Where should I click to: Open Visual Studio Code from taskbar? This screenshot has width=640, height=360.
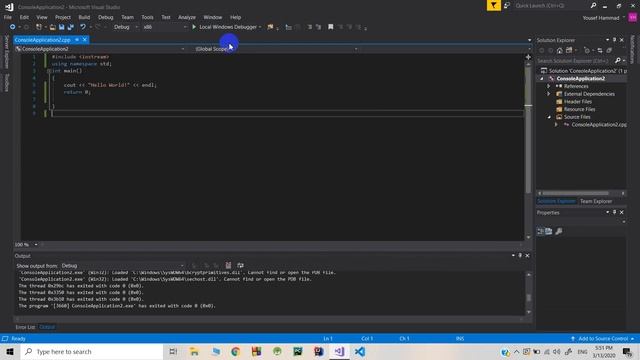(x=360, y=351)
